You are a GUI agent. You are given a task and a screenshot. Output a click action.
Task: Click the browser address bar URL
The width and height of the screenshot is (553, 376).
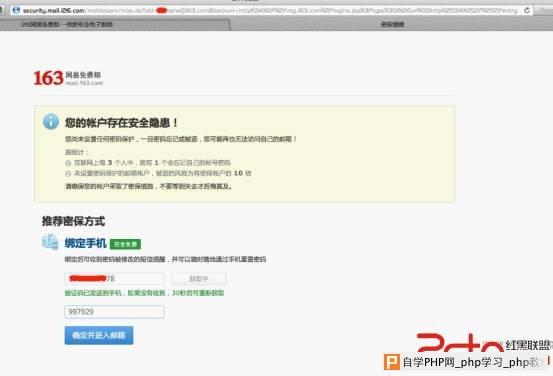pyautogui.click(x=270, y=11)
